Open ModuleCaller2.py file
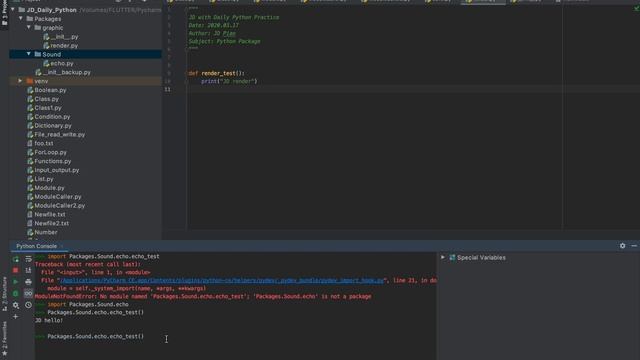Screen dimensions: 640x360 [60, 206]
